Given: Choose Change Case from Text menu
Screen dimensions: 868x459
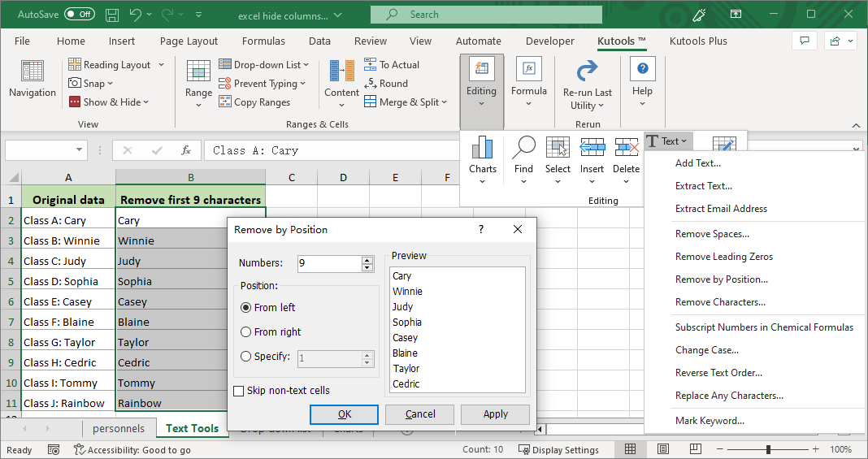Looking at the screenshot, I should (707, 350).
